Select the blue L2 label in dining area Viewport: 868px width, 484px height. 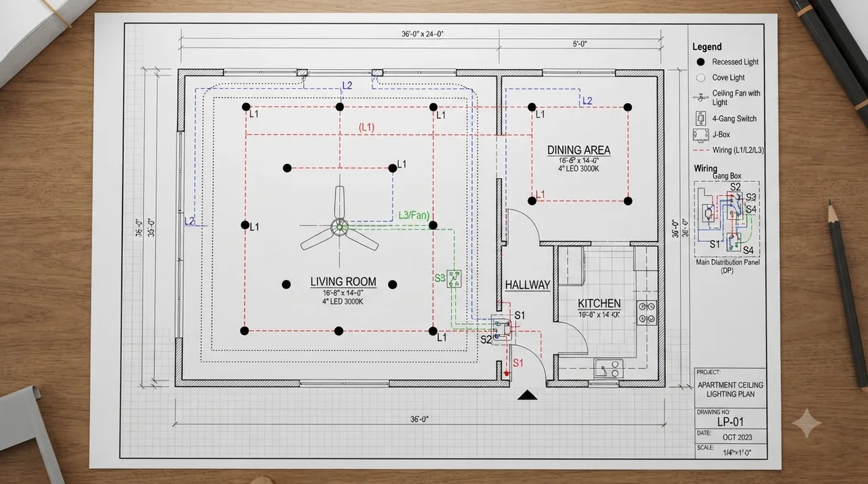pyautogui.click(x=587, y=101)
